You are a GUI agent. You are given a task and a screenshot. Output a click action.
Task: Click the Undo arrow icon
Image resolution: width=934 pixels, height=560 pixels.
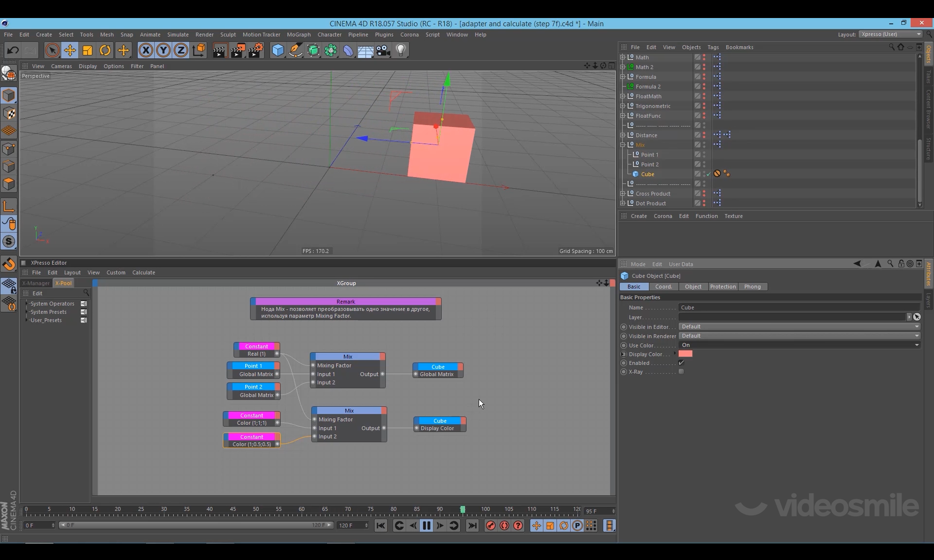tap(13, 50)
